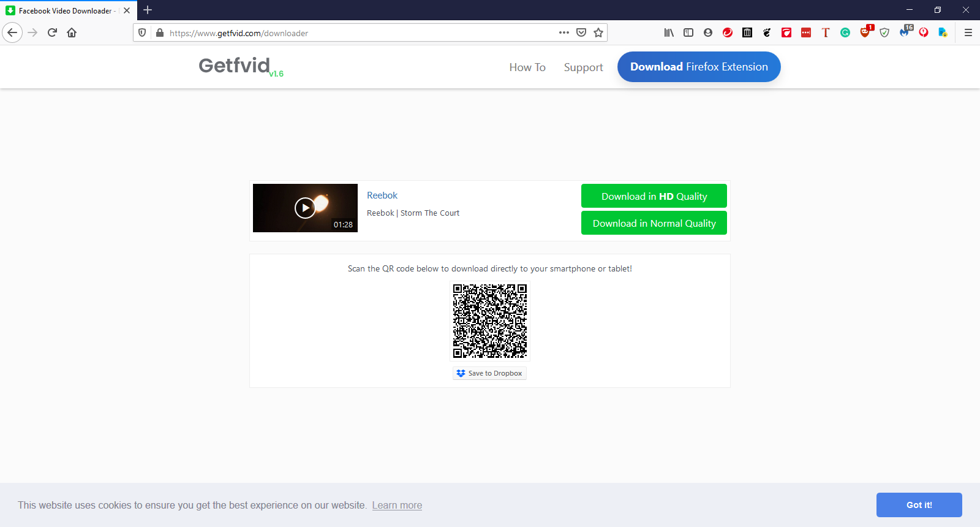The height and width of the screenshot is (527, 980).
Task: Play the Reebok video thumbnail
Action: pos(305,208)
